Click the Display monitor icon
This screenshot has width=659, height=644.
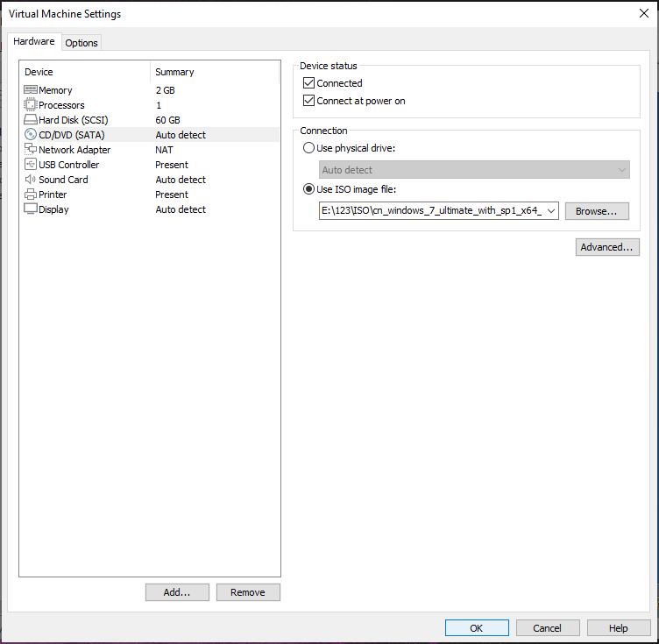coord(31,209)
